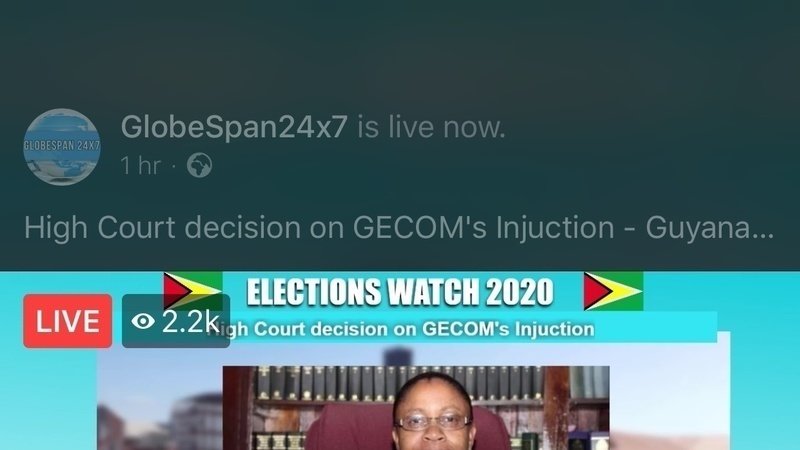This screenshot has width=800, height=450.
Task: Click the eye viewers icon
Action: [x=143, y=321]
